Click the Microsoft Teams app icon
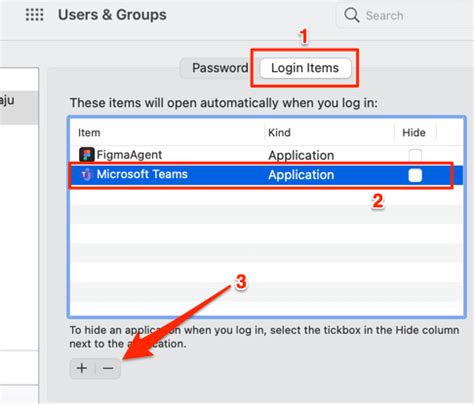Screen dimensions: 474x404 tap(86, 174)
